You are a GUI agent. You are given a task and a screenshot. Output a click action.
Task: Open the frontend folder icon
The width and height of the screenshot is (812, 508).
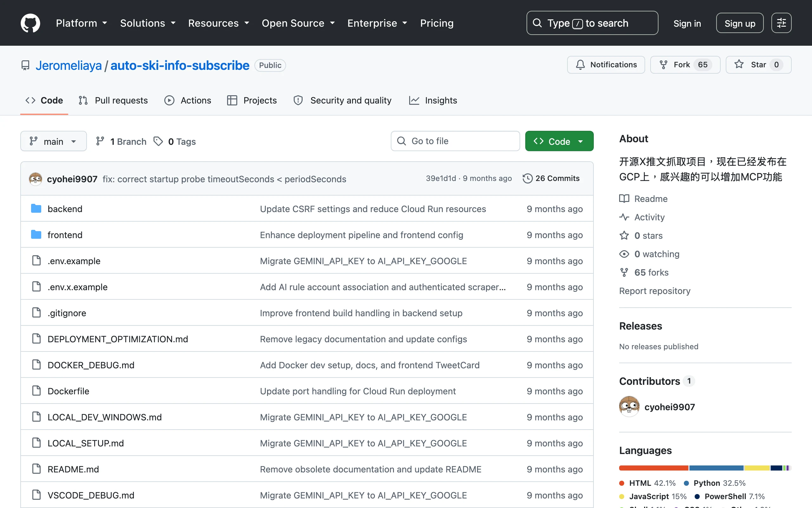click(x=36, y=235)
